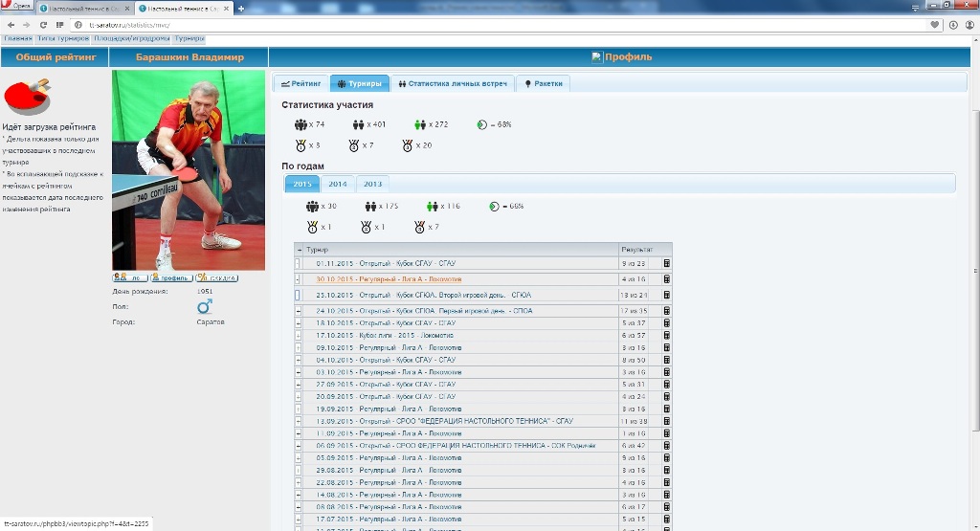Click the male gender symbol icon

point(205,306)
